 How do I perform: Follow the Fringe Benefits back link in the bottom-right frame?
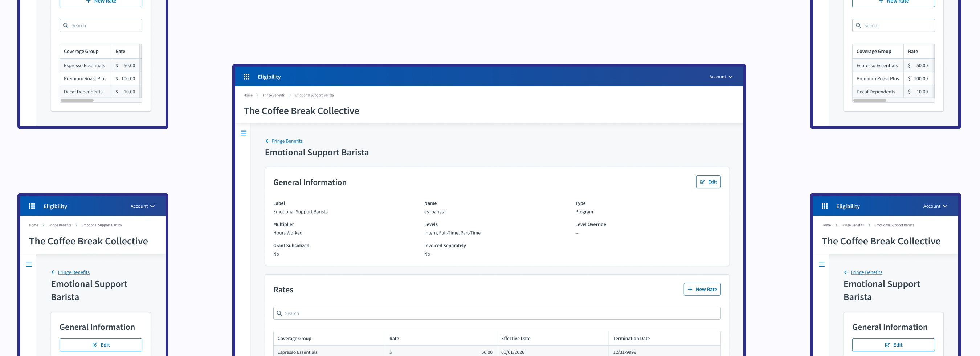[866, 272]
